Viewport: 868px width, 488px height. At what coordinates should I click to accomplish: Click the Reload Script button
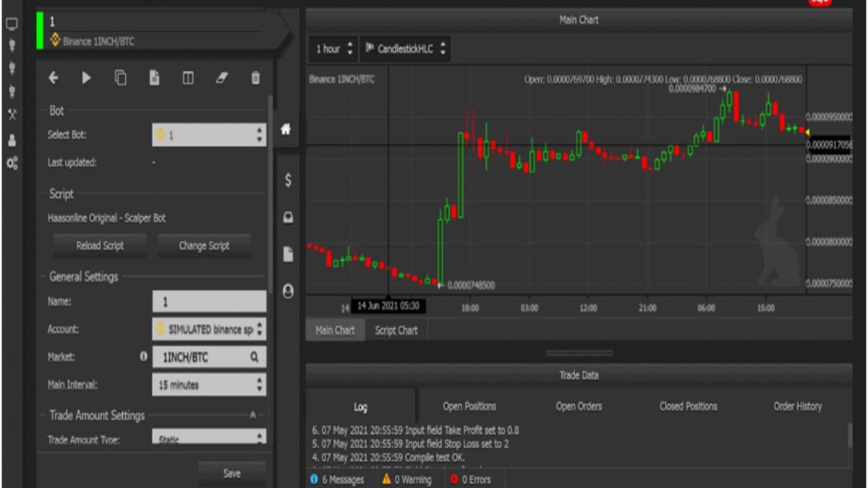100,246
